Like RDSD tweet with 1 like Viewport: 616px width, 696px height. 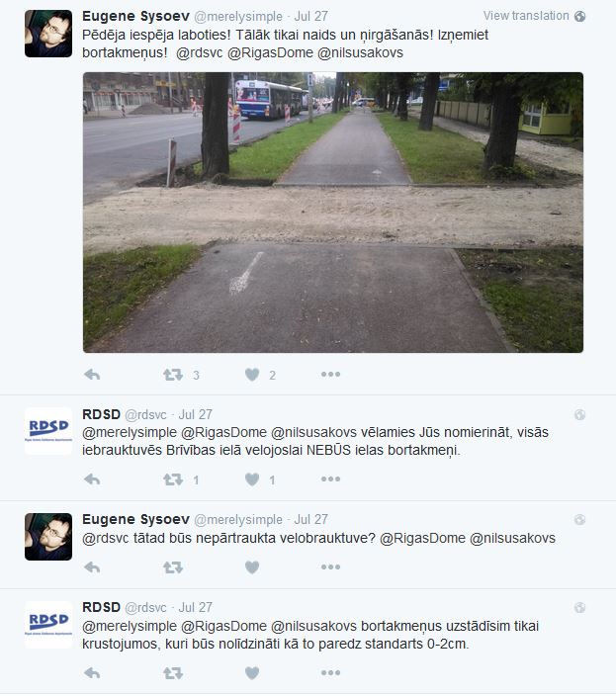tap(252, 479)
